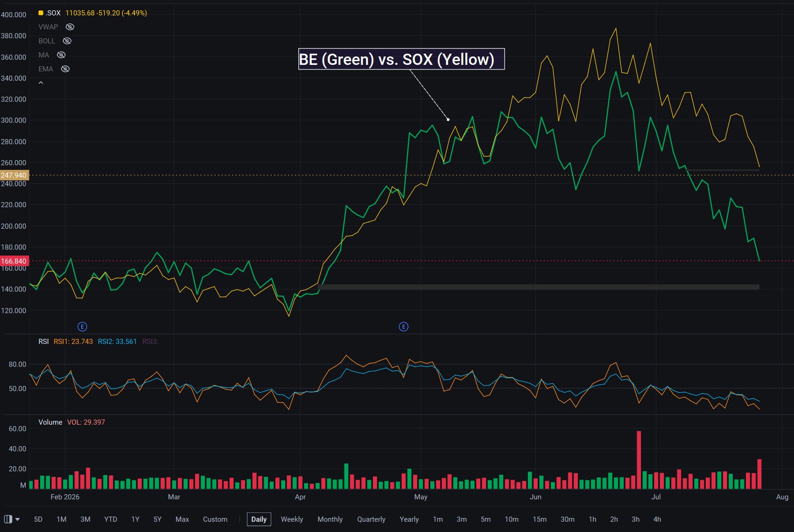The width and height of the screenshot is (794, 532).
Task: Choose the 3h interval
Action: pos(636,519)
